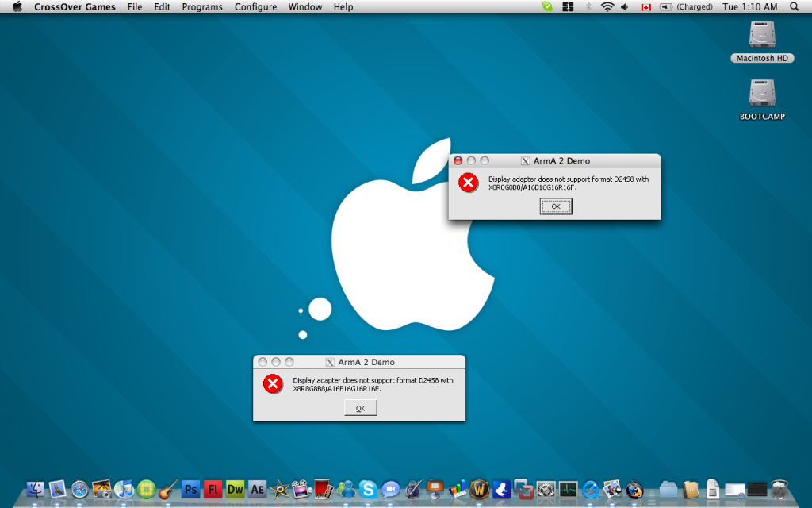This screenshot has width=812, height=508.
Task: Click OK in the lower ArmA 2 Demo dialog
Action: [361, 408]
